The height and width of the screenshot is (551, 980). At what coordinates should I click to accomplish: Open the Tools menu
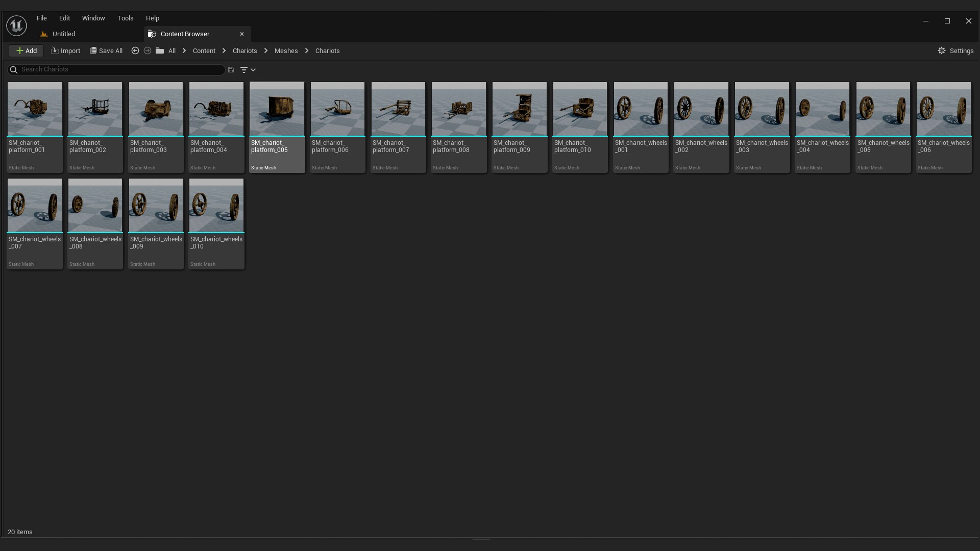125,18
